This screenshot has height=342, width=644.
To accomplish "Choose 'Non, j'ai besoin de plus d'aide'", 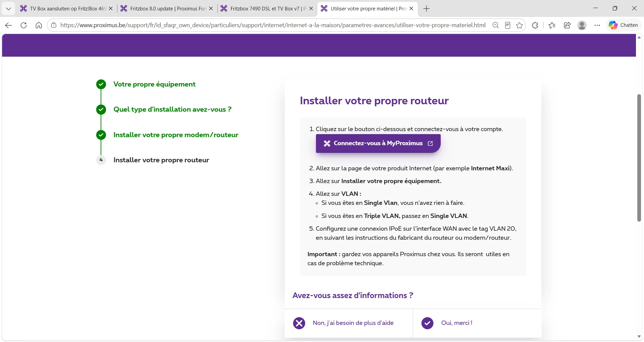I will pos(353,323).
